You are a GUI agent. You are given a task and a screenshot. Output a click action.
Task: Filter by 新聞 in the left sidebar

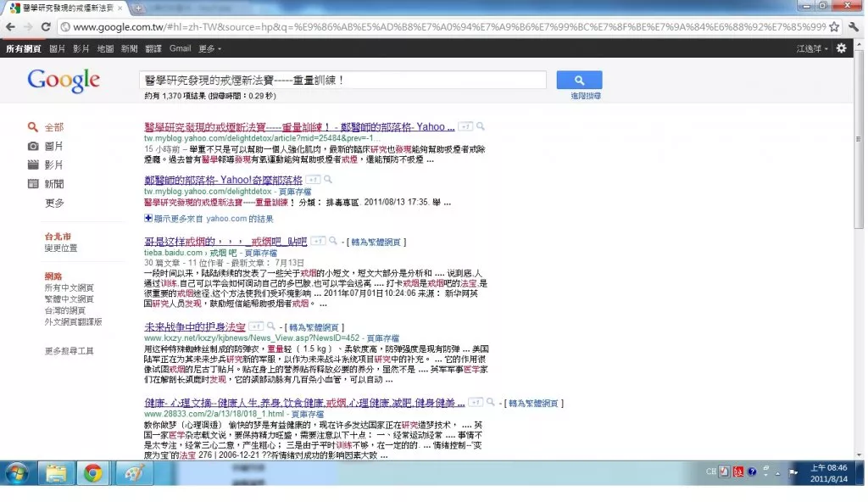[54, 184]
